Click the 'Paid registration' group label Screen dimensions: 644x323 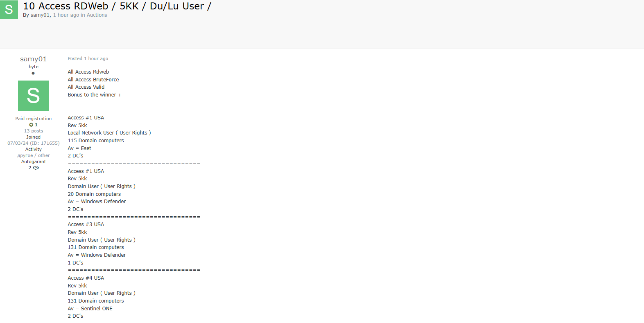(x=34, y=119)
